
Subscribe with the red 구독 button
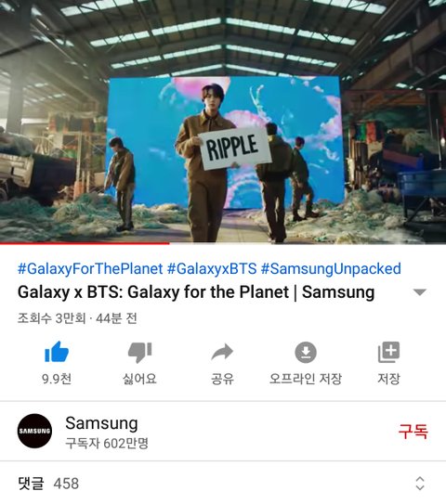413,432
